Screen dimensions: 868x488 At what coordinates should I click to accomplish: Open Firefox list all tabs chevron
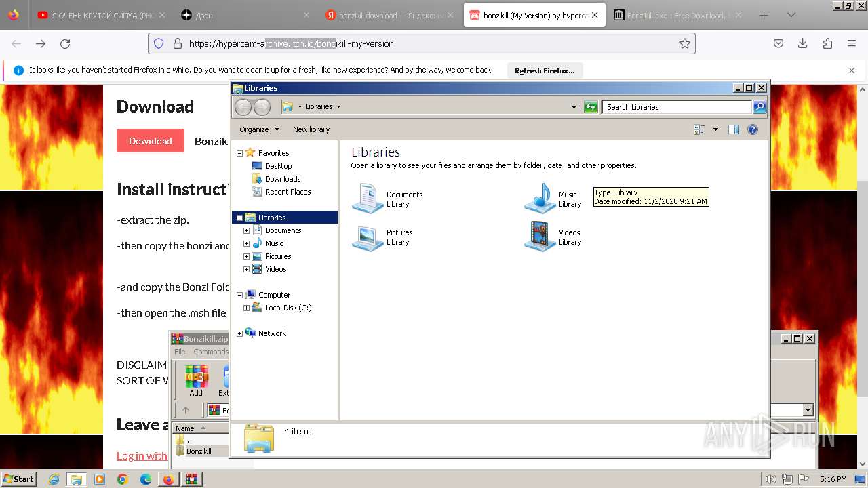click(x=791, y=15)
